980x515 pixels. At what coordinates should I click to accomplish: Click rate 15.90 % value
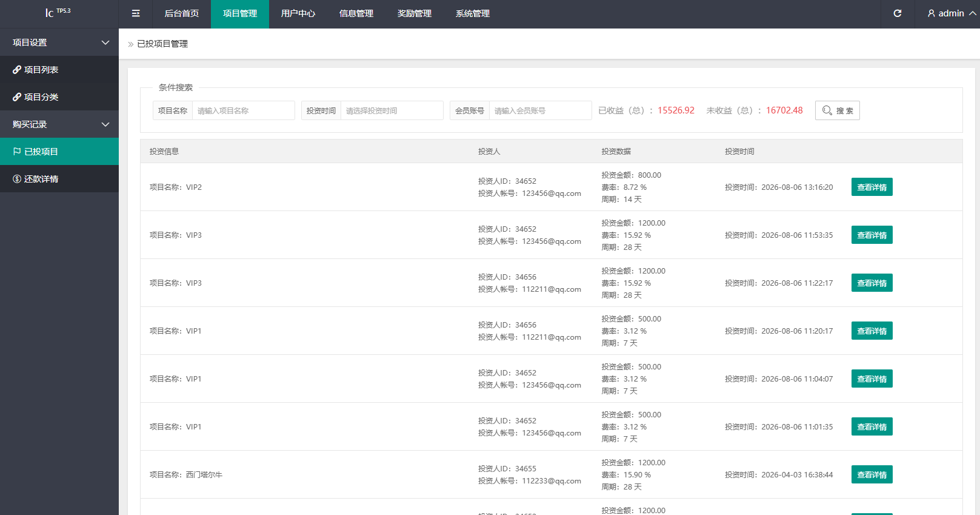[637, 475]
